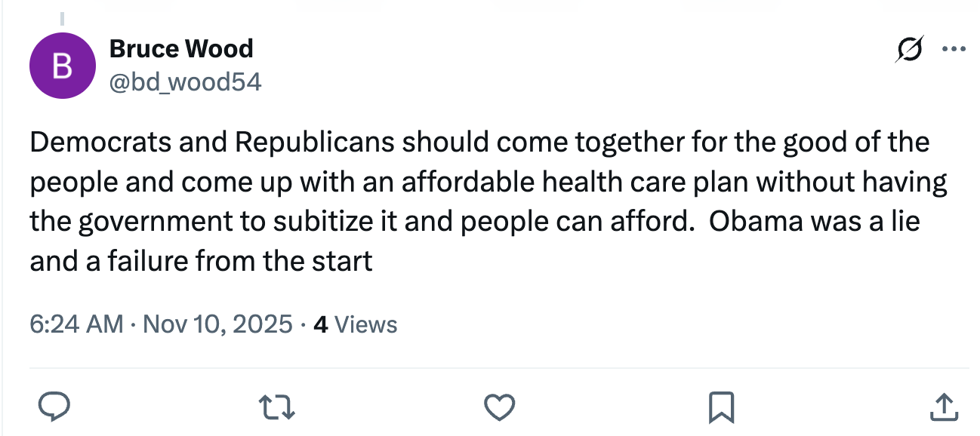Open share menu via upload arrow

click(944, 406)
